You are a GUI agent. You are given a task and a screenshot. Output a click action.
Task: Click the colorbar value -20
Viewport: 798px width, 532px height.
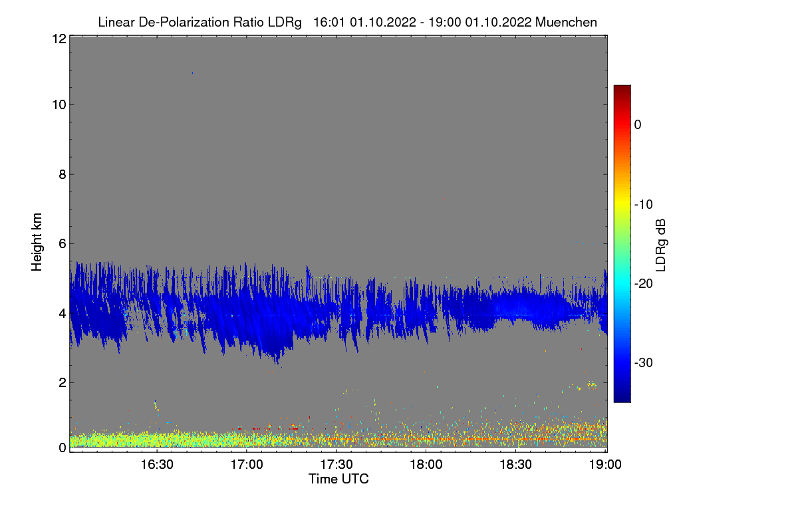point(644,283)
